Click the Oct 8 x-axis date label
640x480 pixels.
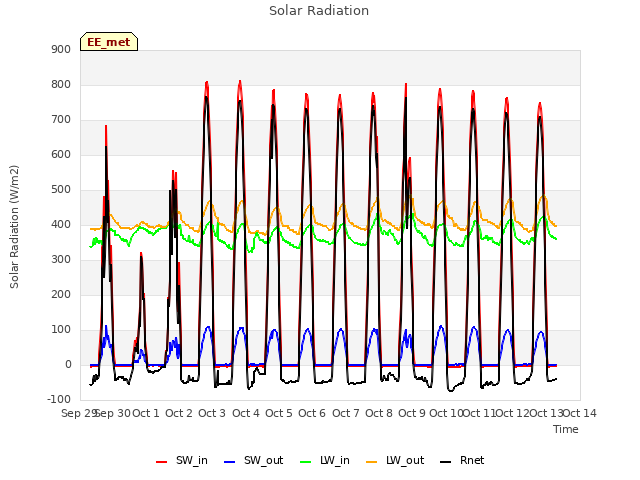click(x=379, y=413)
